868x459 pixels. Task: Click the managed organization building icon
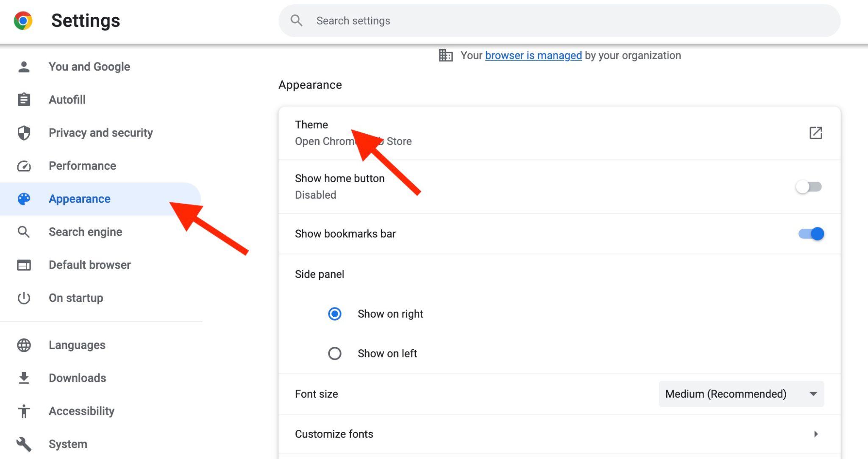pos(445,55)
